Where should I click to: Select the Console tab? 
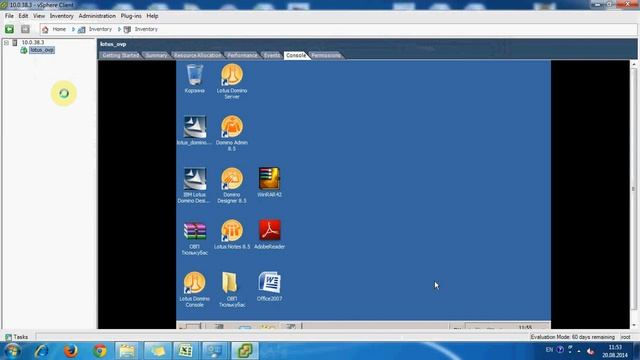[x=296, y=56]
